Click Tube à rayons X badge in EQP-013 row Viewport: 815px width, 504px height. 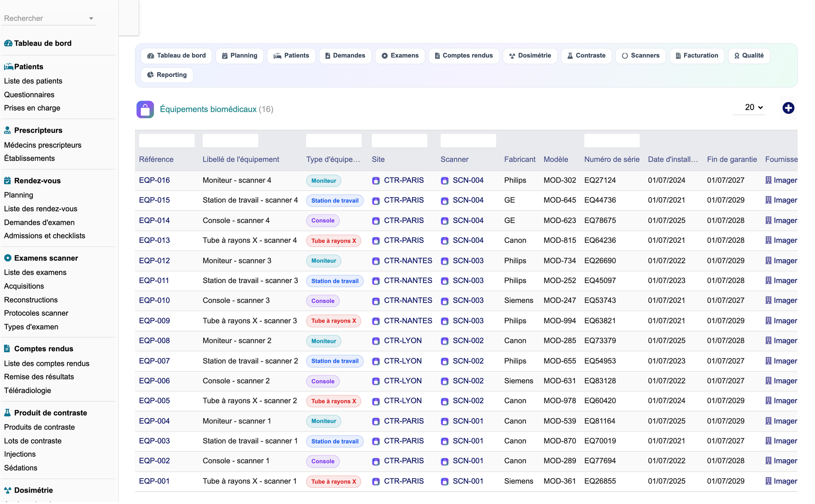[333, 241]
